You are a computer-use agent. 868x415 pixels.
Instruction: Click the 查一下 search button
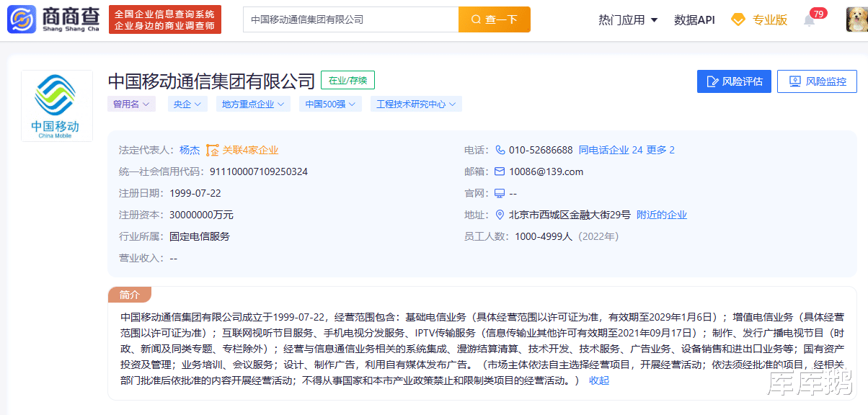(495, 19)
